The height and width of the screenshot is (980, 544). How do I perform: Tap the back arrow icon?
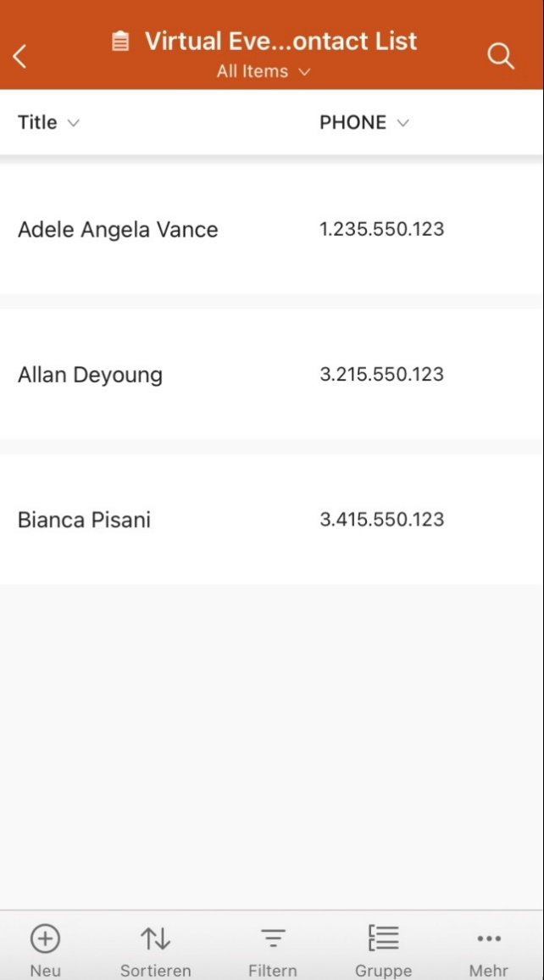(20, 57)
